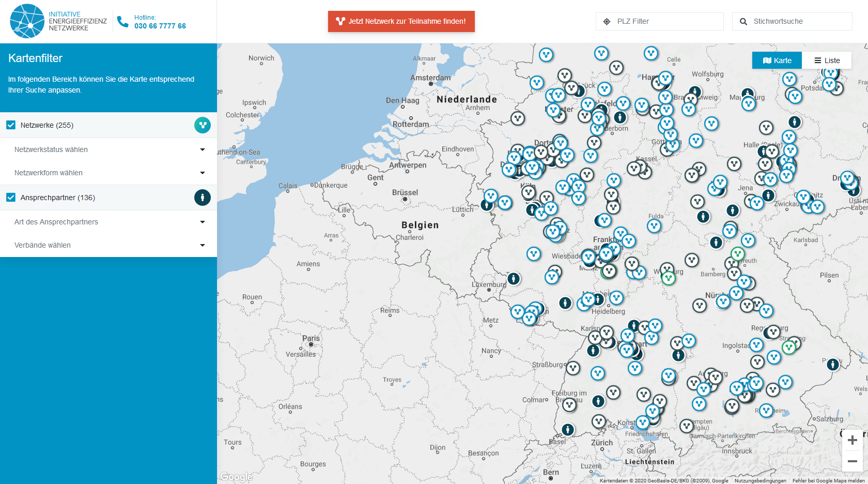Uncheck the Ansprechpartner (136) checkbox

tap(11, 198)
